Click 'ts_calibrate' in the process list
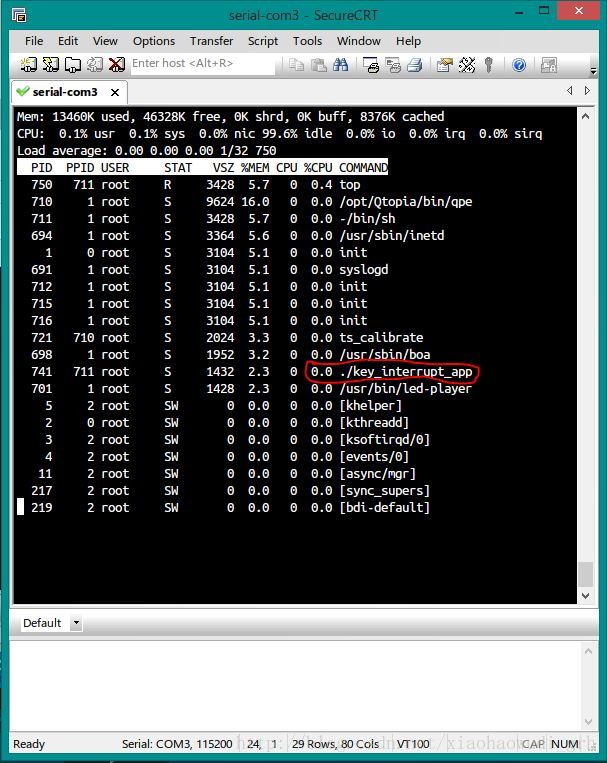The width and height of the screenshot is (607, 763). click(381, 338)
